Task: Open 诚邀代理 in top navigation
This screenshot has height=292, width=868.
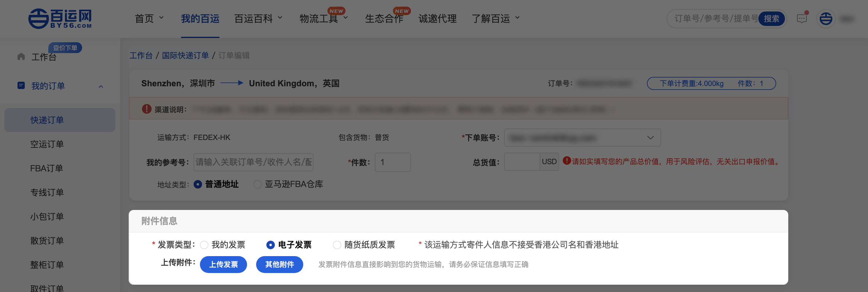Action: click(437, 18)
